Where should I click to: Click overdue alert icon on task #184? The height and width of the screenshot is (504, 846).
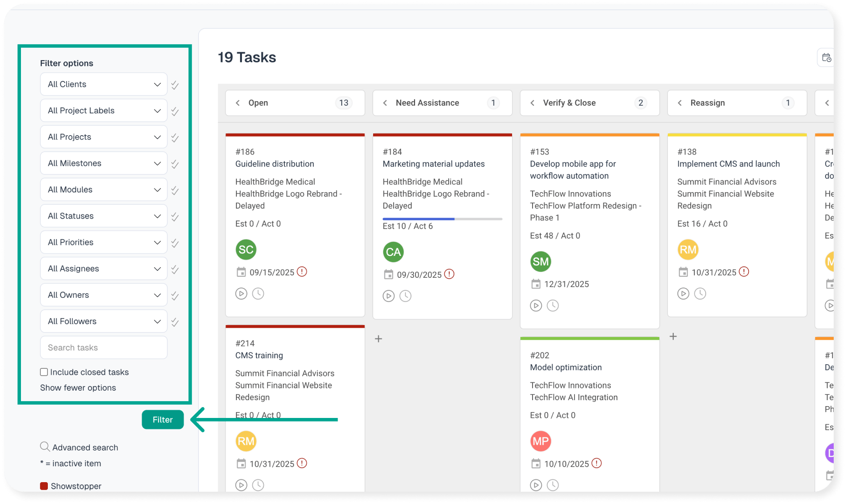coord(449,274)
